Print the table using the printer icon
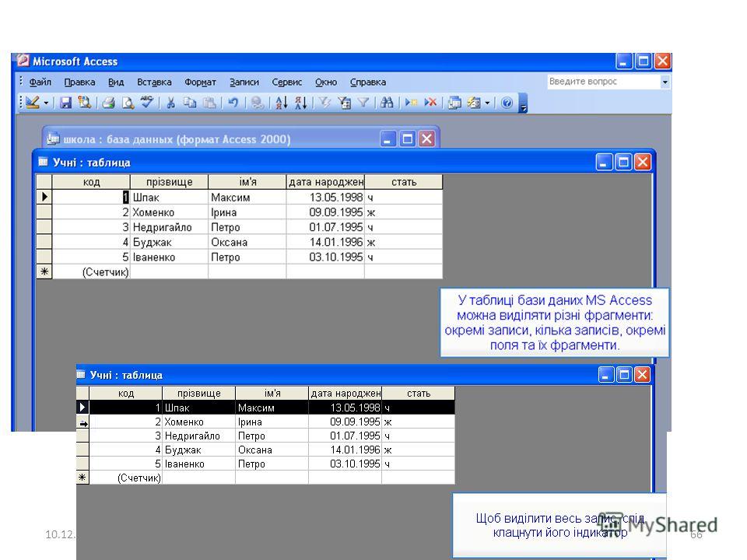The width and height of the screenshot is (747, 560). pos(109,103)
